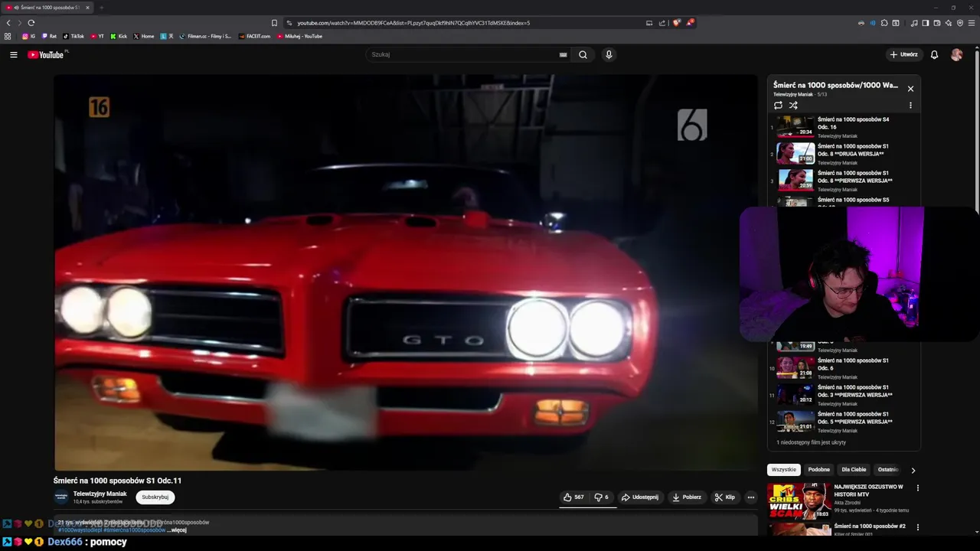
Task: Open the Filman.cc bookmark
Action: pos(205,36)
